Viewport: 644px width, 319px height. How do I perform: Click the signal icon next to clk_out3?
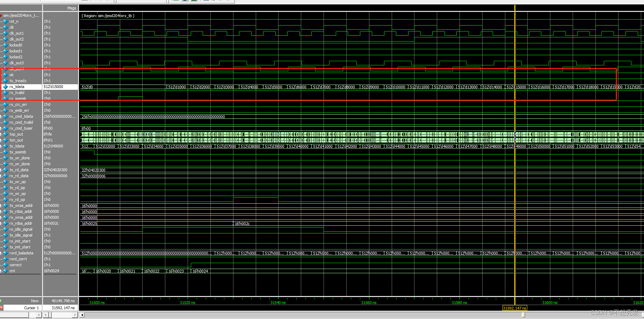coord(6,63)
